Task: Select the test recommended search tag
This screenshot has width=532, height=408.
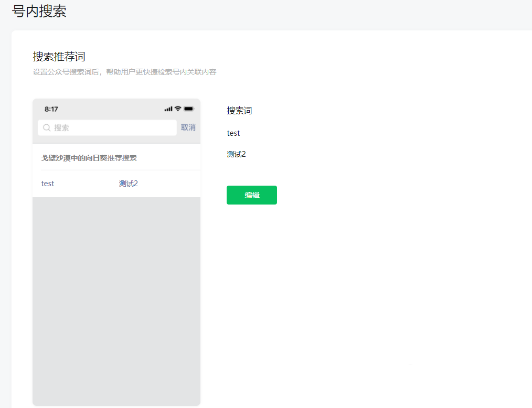Action: pyautogui.click(x=47, y=183)
